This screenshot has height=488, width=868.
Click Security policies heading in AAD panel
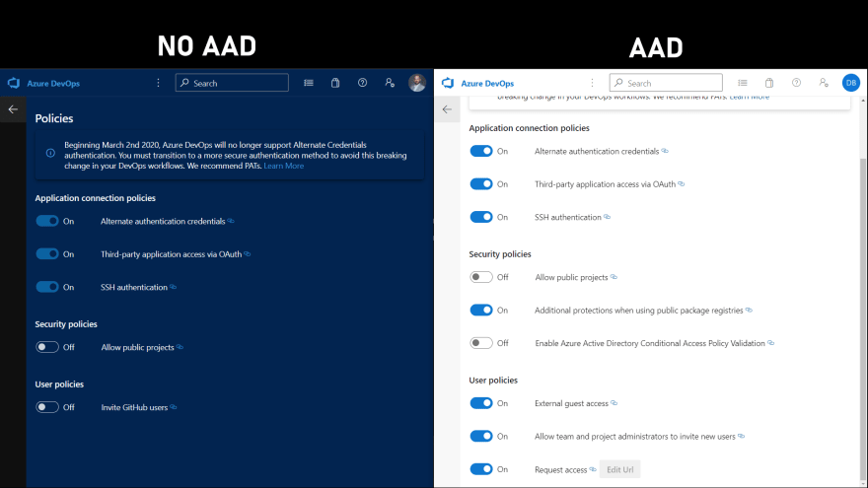[500, 254]
